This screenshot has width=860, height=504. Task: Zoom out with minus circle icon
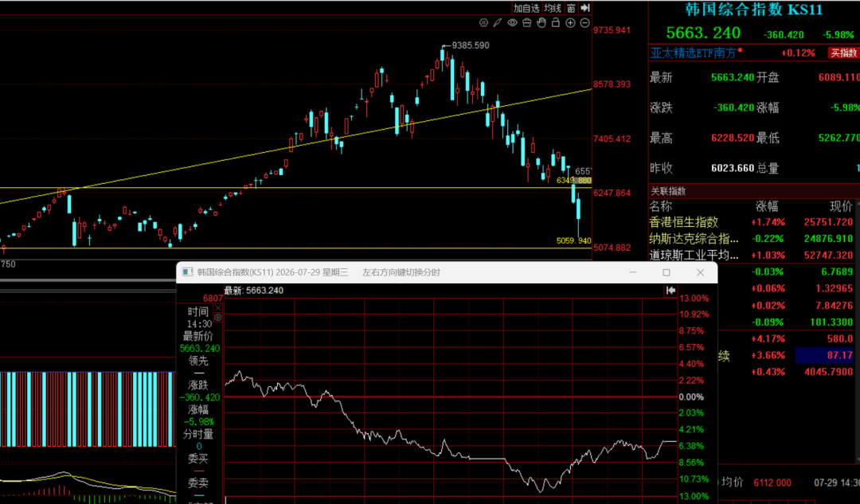(x=584, y=22)
